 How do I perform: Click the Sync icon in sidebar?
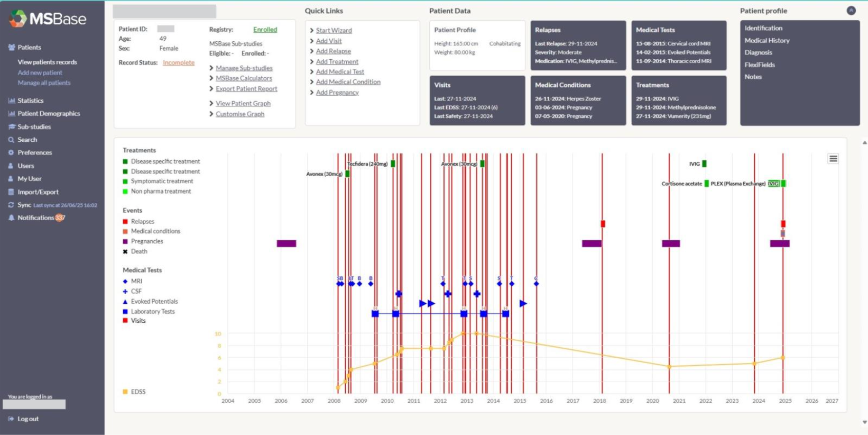[11, 205]
